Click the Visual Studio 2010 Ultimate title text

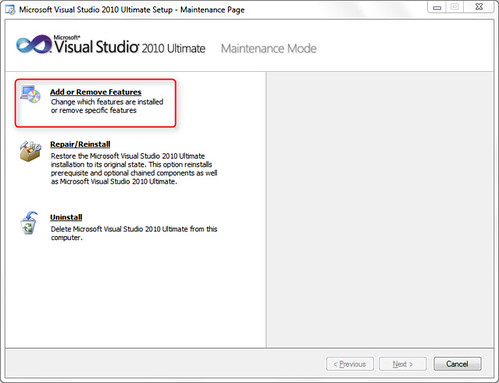pos(130,46)
